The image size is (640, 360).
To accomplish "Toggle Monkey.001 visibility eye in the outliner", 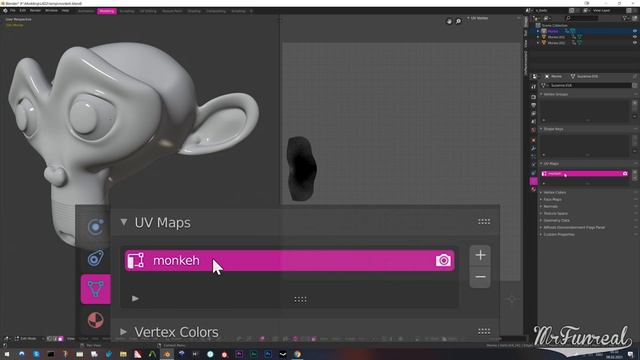I will [635, 37].
